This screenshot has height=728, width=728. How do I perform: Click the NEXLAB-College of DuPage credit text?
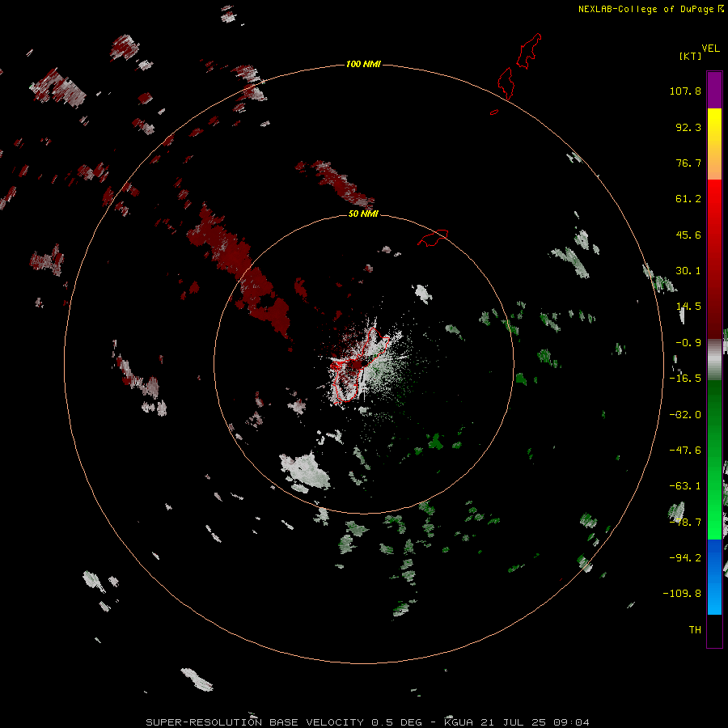point(650,9)
